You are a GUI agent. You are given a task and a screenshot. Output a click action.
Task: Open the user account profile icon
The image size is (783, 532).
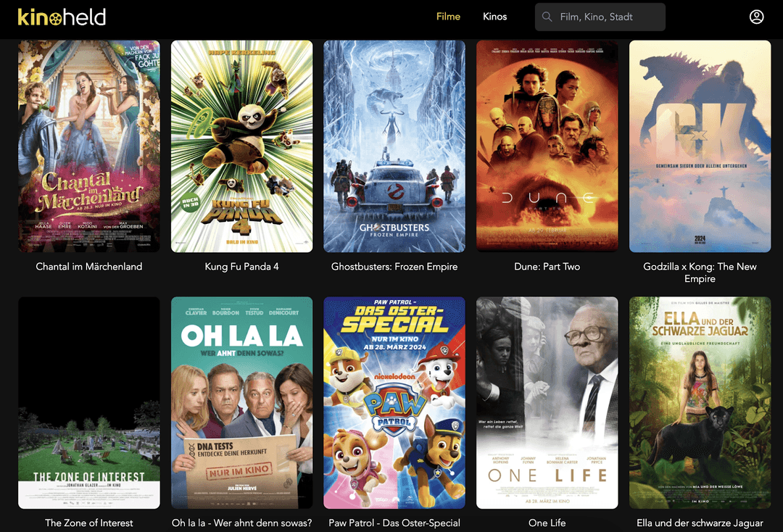[x=756, y=17]
